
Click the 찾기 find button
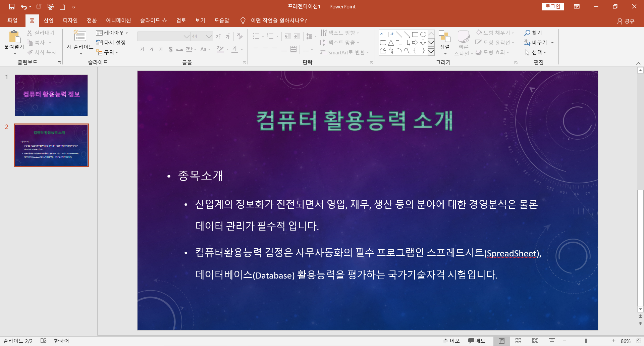533,33
